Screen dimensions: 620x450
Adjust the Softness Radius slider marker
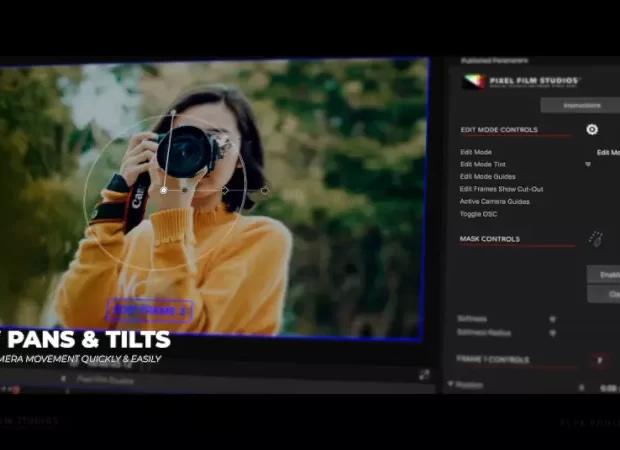tap(553, 333)
